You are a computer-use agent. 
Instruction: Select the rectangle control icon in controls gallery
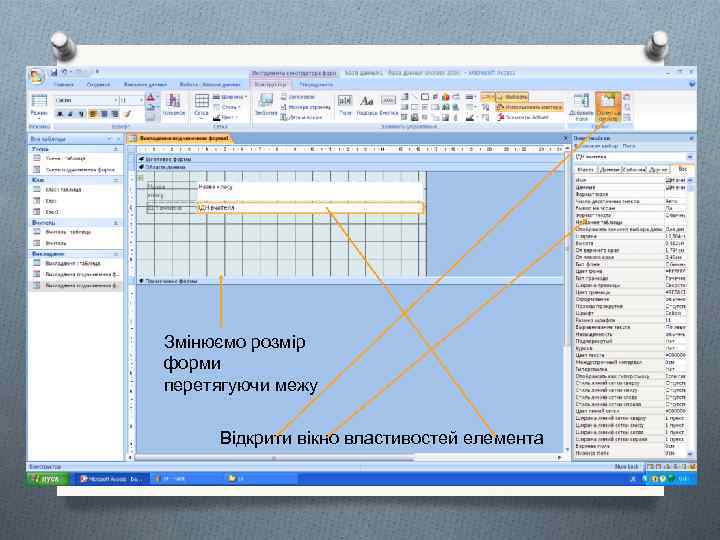tap(425, 97)
